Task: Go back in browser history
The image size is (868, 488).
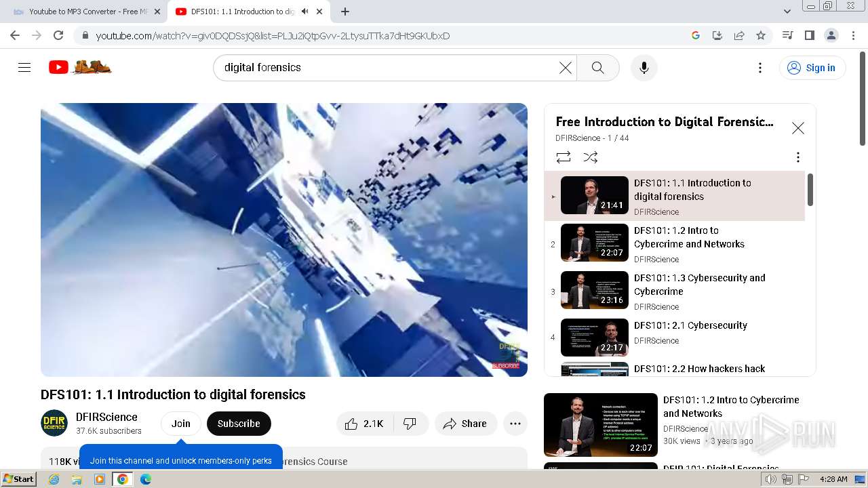Action: [15, 35]
